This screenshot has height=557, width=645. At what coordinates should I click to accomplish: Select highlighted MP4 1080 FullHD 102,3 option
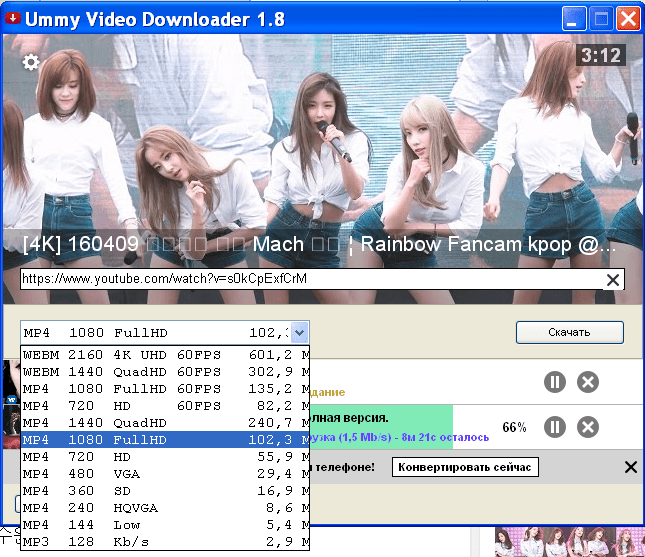(165, 440)
